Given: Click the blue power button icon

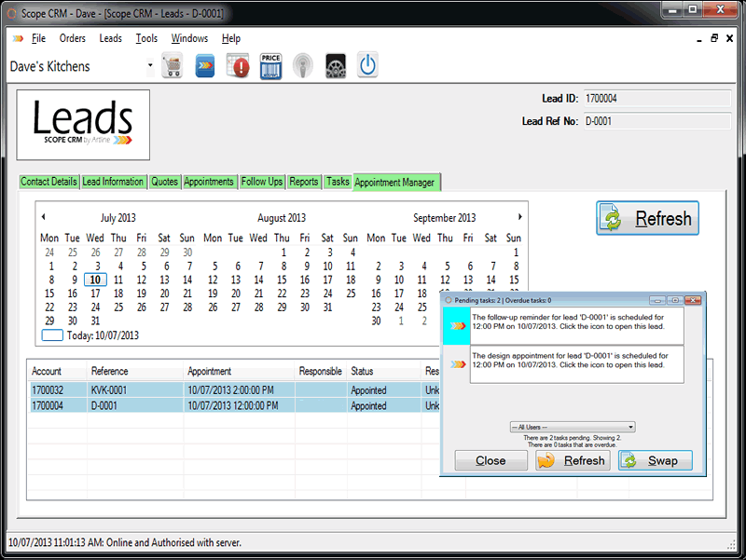Looking at the screenshot, I should [x=367, y=66].
